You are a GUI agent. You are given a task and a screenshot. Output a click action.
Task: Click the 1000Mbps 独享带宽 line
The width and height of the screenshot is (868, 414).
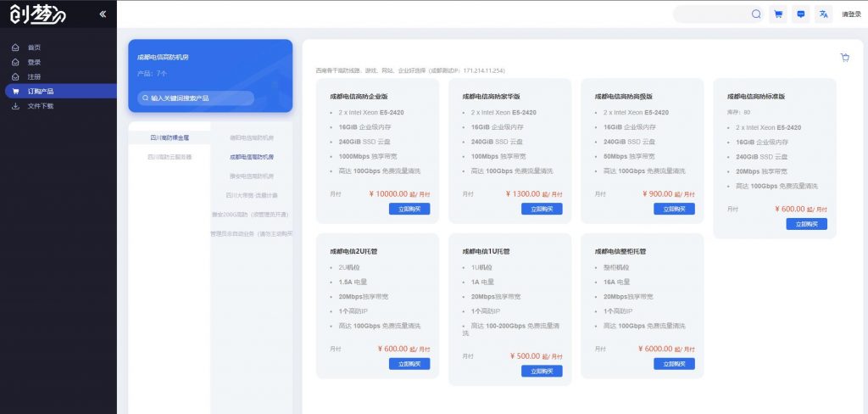point(366,157)
